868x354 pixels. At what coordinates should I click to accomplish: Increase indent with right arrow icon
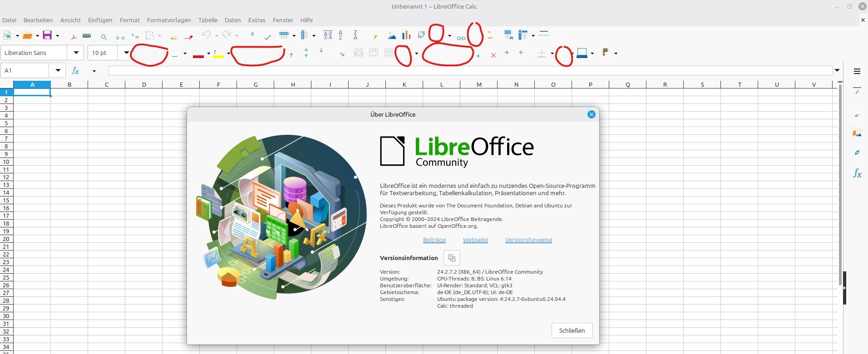click(506, 53)
